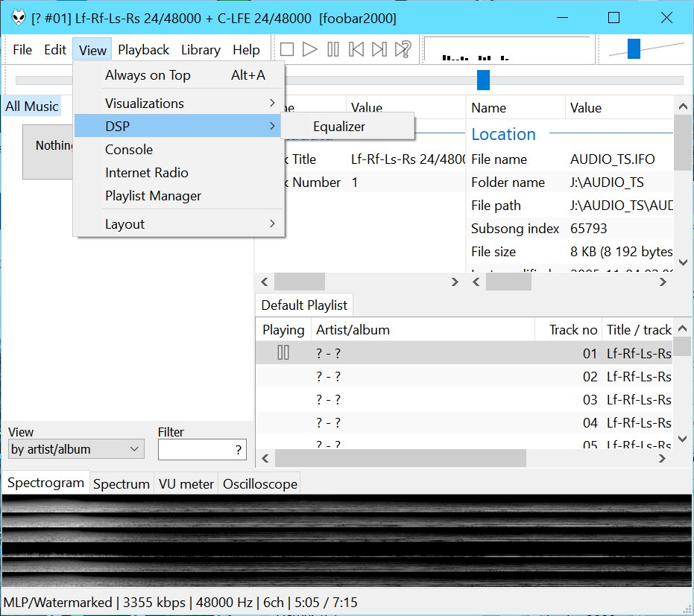694x616 pixels.
Task: Play a random track
Action: [403, 50]
